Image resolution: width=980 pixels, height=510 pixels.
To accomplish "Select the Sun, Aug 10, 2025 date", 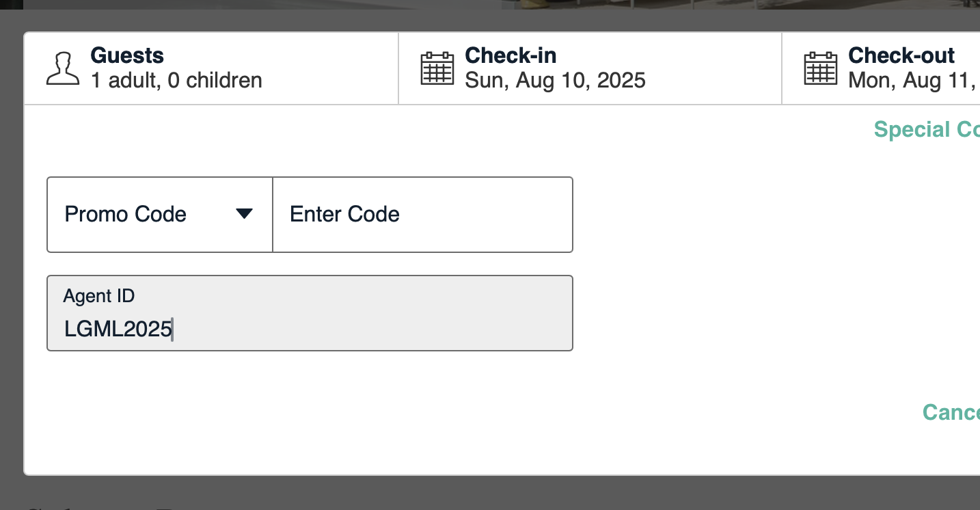I will coord(555,81).
